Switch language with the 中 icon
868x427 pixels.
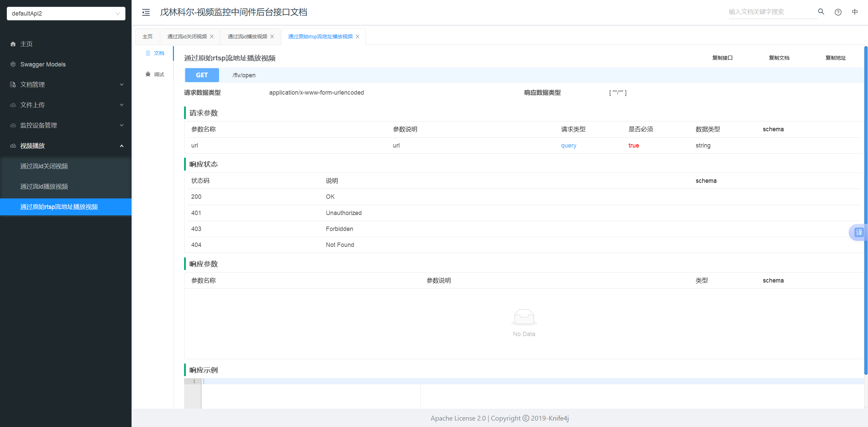[855, 12]
